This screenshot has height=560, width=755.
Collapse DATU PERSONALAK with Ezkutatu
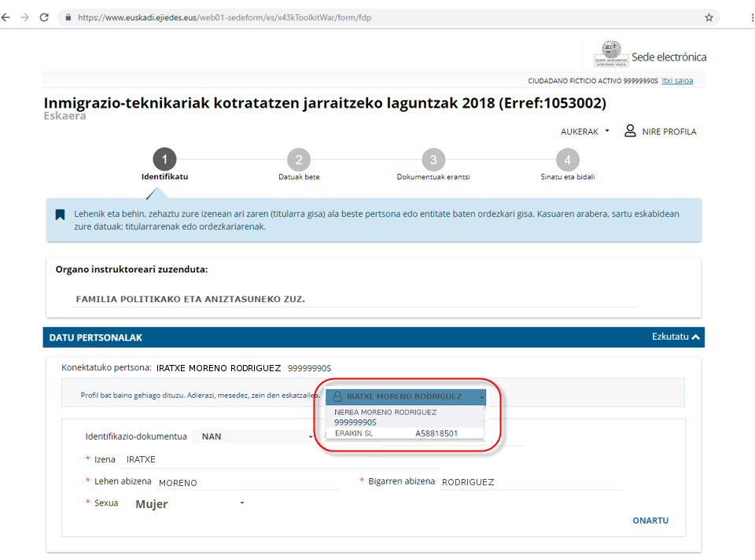[677, 337]
